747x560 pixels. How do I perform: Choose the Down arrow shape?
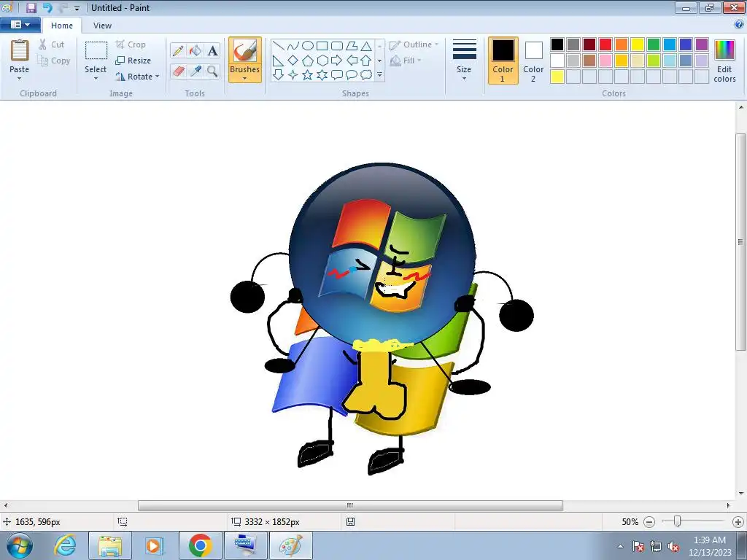click(x=278, y=75)
